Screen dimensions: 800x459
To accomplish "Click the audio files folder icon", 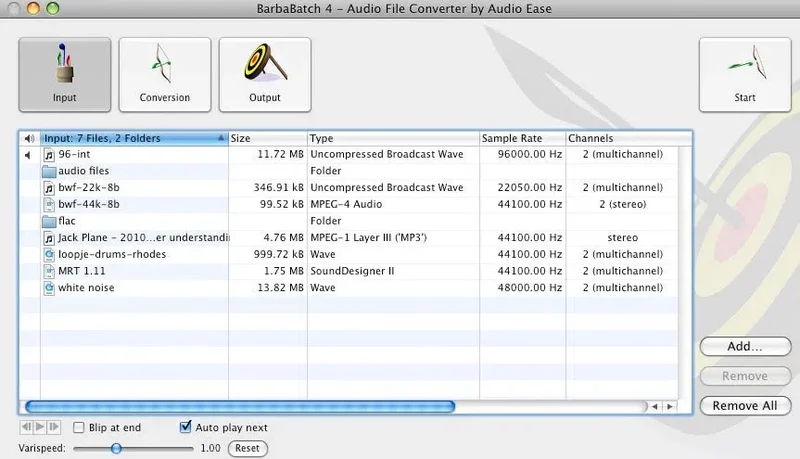I will tap(49, 171).
